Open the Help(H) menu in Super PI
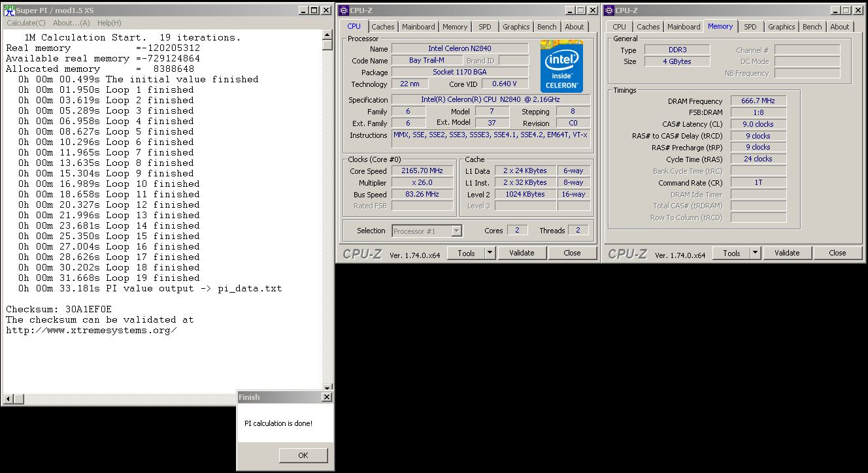 coord(109,23)
